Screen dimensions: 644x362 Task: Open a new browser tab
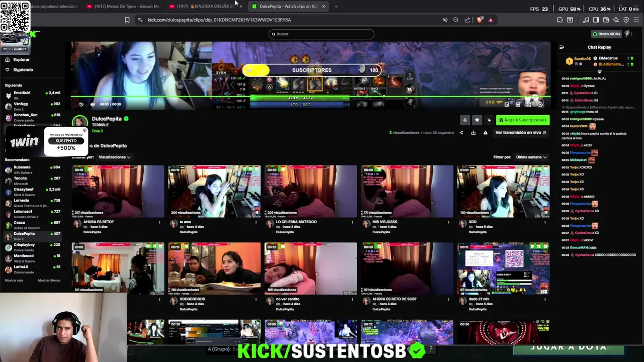click(336, 7)
